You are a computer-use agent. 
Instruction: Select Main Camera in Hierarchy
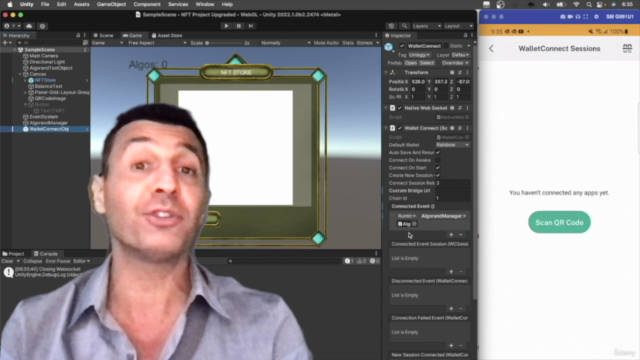point(44,56)
